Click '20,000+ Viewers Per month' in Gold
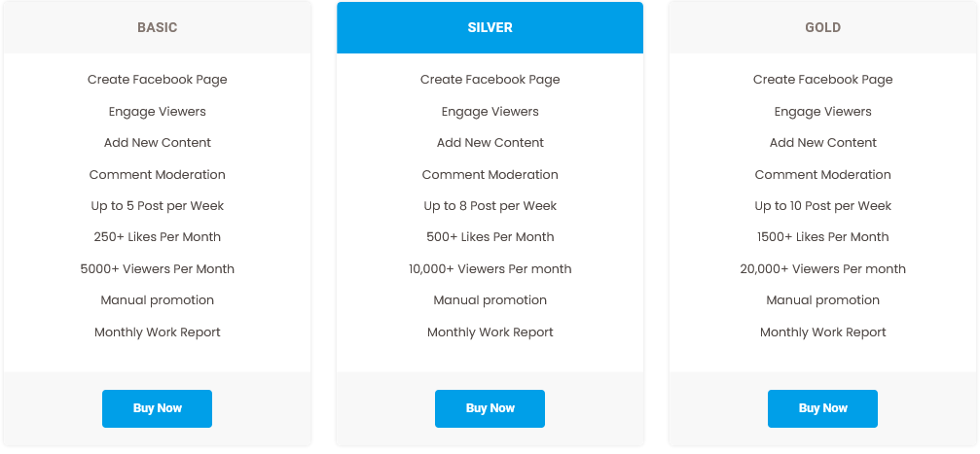This screenshot has width=980, height=454. coord(822,269)
